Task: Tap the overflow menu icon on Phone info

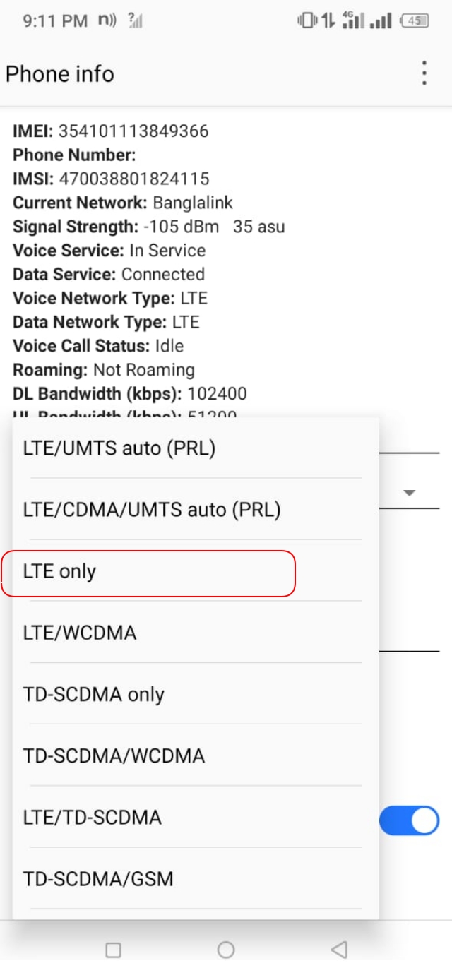Action: tap(422, 73)
